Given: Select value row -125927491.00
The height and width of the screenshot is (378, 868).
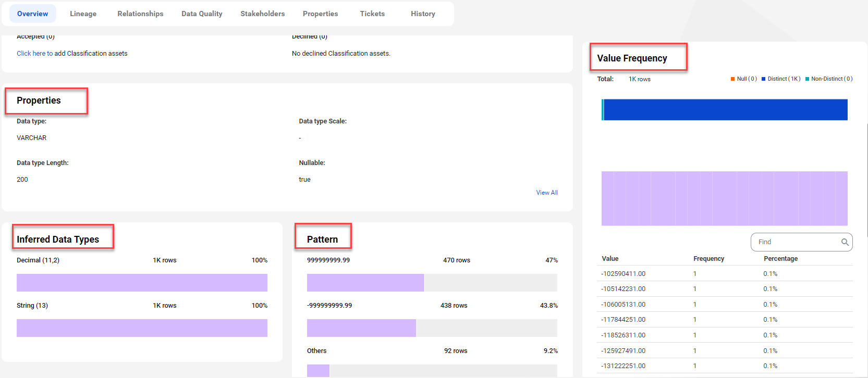Looking at the screenshot, I should (x=725, y=350).
